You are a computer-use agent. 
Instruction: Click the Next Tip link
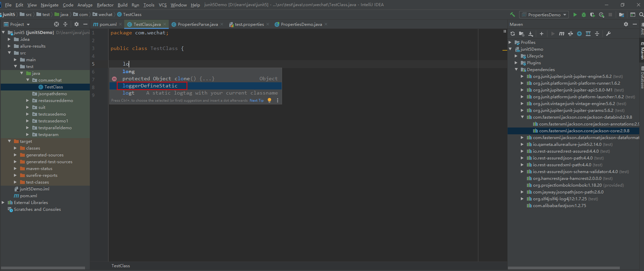257,100
